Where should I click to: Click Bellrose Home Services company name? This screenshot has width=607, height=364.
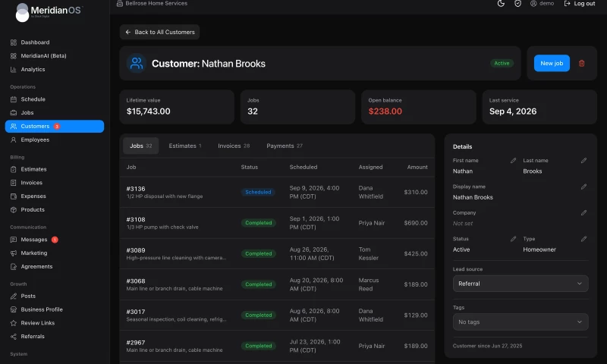point(156,4)
